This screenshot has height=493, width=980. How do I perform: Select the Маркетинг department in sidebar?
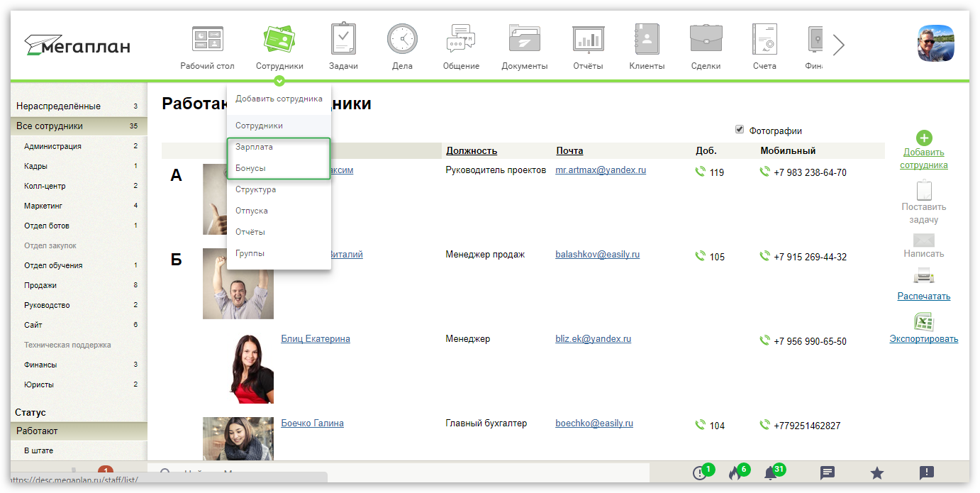pos(41,206)
